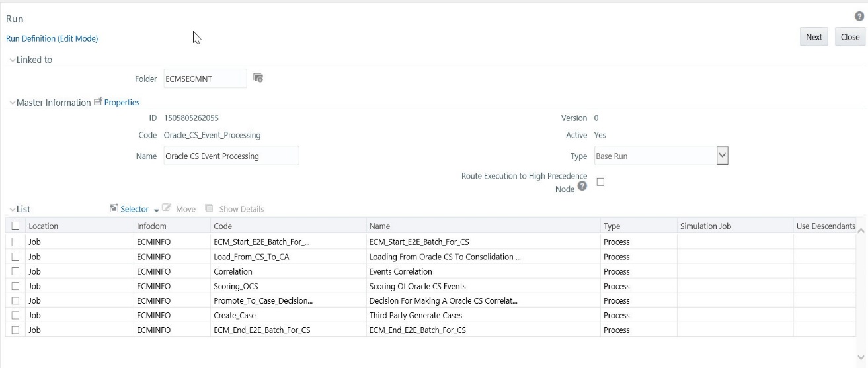This screenshot has height=368, width=868.
Task: Click the ID value 1505805262055
Action: pyautogui.click(x=191, y=118)
